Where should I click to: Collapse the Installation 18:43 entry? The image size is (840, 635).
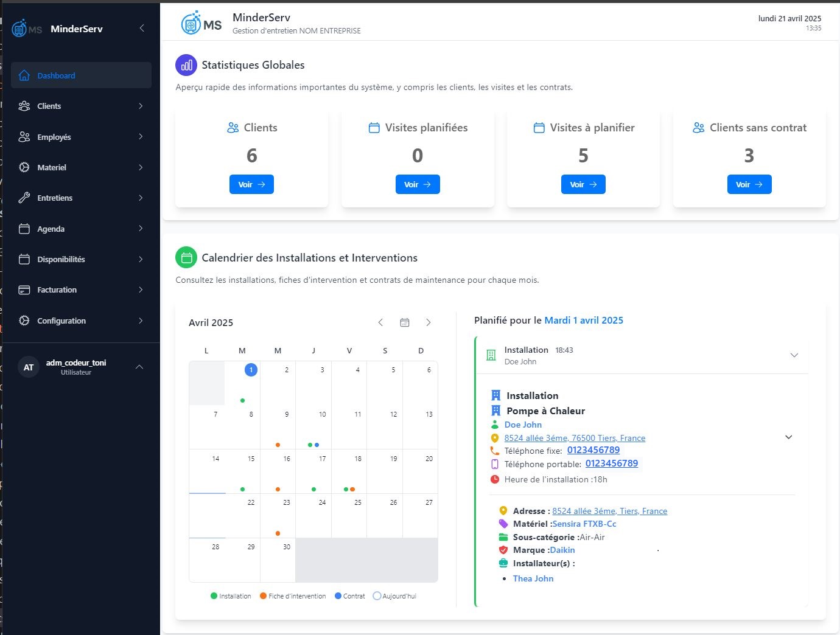pyautogui.click(x=794, y=355)
